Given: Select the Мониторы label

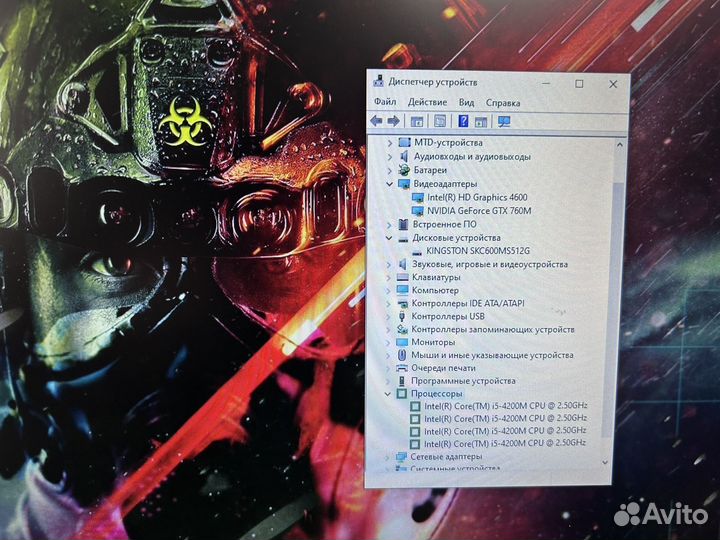Looking at the screenshot, I should click(x=433, y=342).
